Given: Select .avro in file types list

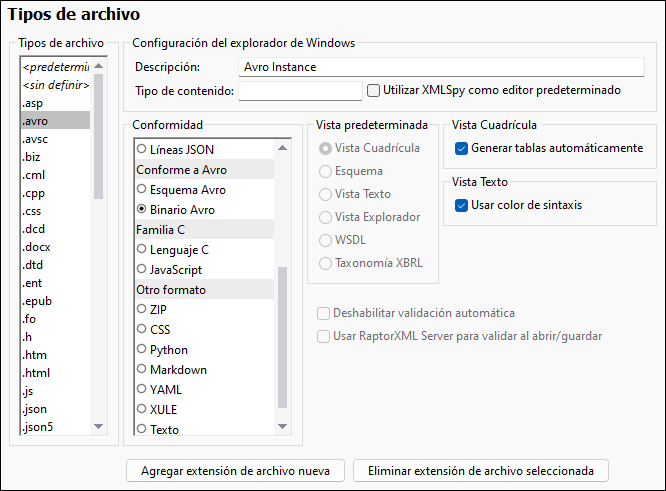Looking at the screenshot, I should [x=56, y=121].
